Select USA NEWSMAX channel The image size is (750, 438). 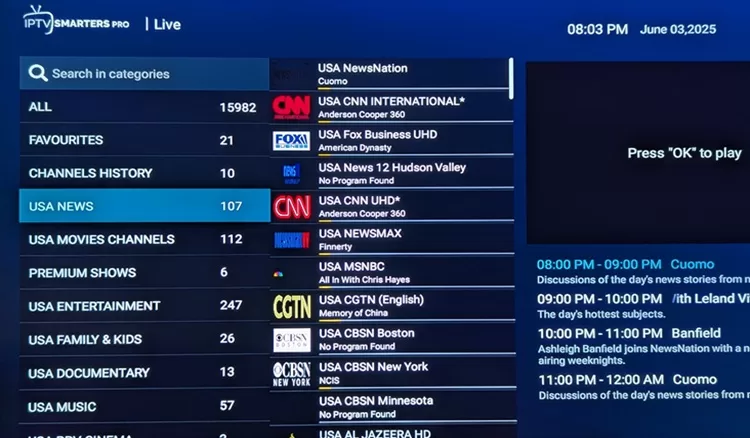click(392, 240)
